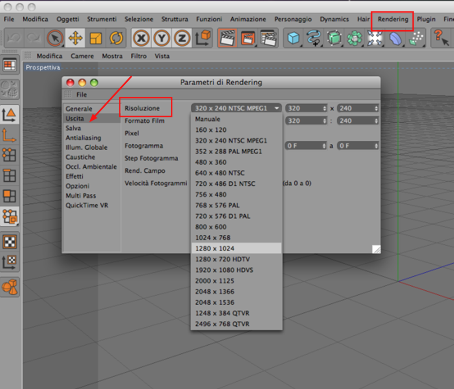This screenshot has height=389, width=454.
Task: Toggle world coordinate system icon
Action: click(203, 38)
